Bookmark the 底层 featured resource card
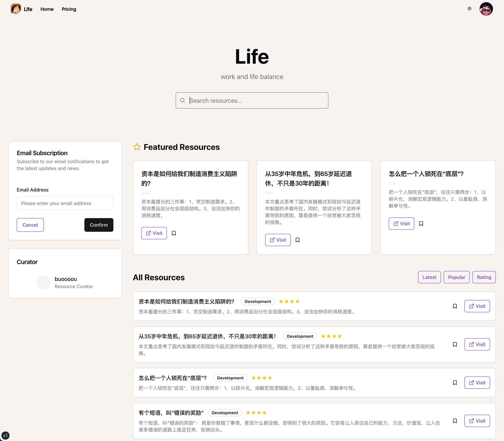Image resolution: width=504 pixels, height=441 pixels. tap(421, 224)
